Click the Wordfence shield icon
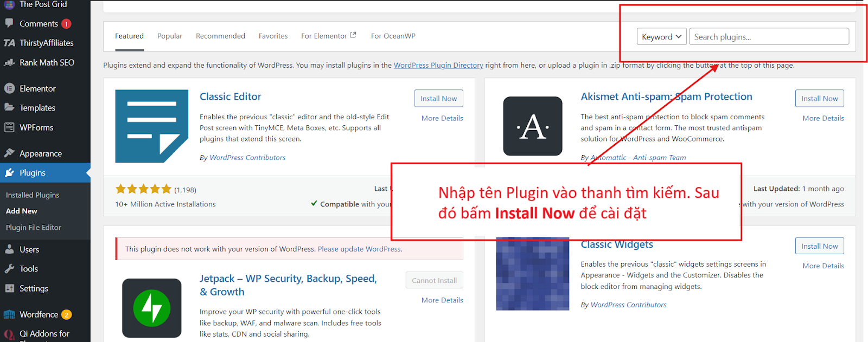This screenshot has height=342, width=868. [x=9, y=314]
